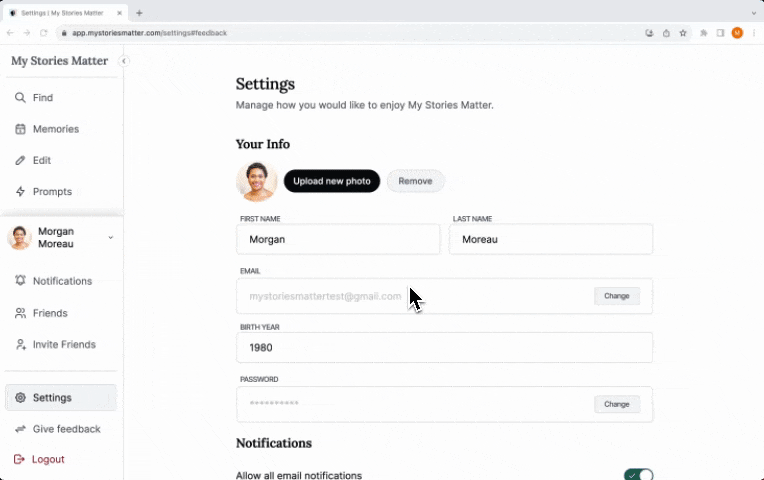
Task: Open the Chrome three-dot menu
Action: click(x=754, y=33)
